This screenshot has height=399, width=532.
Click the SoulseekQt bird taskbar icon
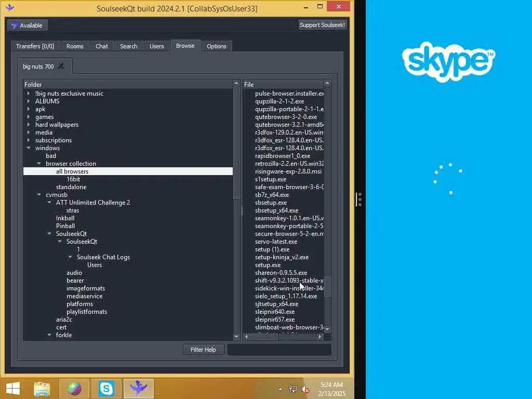[x=138, y=388]
